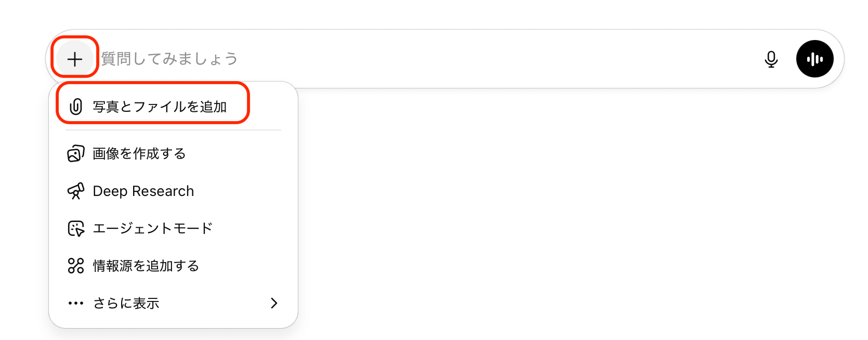Click the add sources four-circle icon
868x340 pixels.
click(x=76, y=266)
